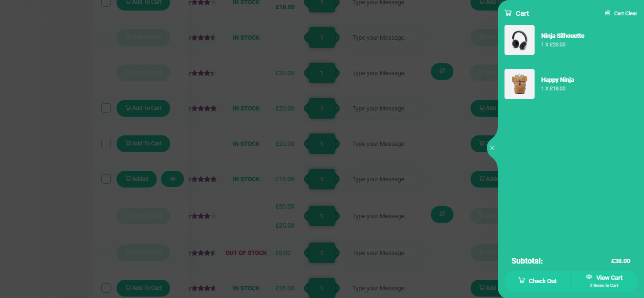Tick the checkbox in the out-of-stock row
The width and height of the screenshot is (644, 298).
pos(106,253)
